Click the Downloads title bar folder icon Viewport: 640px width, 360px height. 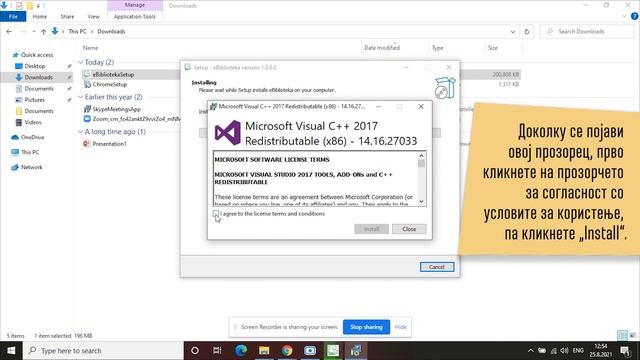tap(30, 5)
